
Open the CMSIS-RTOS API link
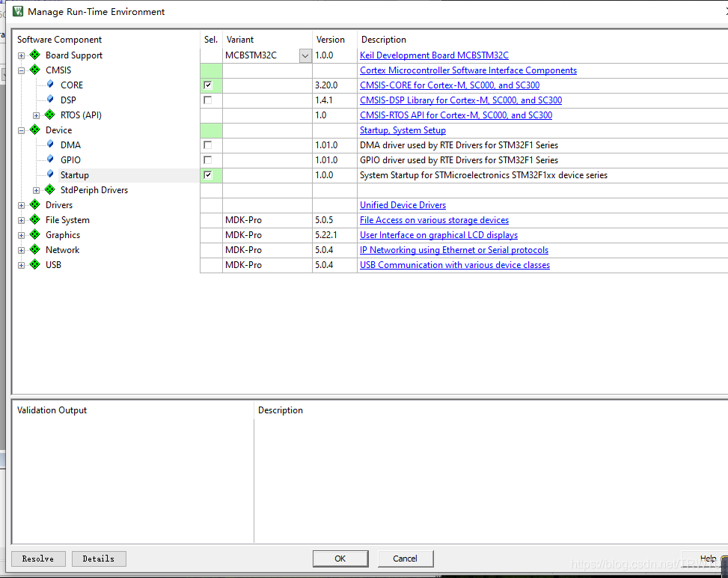click(456, 115)
